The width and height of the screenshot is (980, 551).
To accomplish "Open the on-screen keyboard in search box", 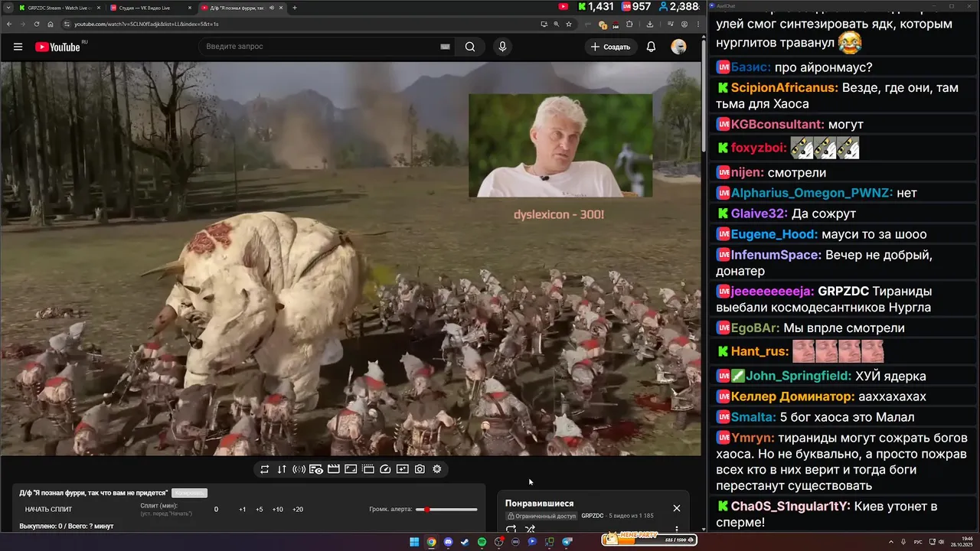I will 445,47.
